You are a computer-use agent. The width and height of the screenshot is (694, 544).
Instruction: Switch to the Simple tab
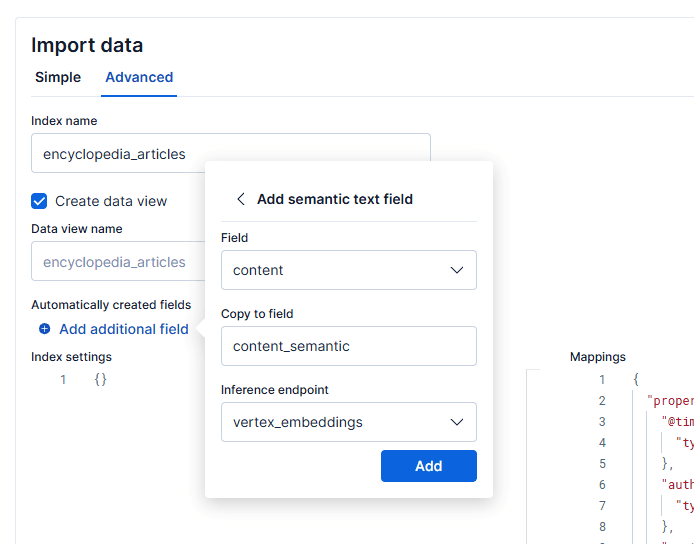tap(58, 77)
